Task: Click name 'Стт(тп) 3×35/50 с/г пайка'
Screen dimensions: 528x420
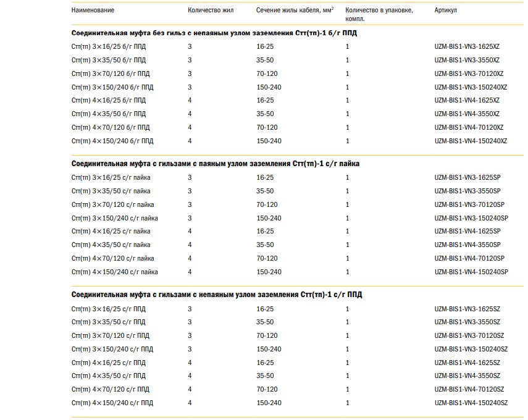Action: tap(111, 191)
